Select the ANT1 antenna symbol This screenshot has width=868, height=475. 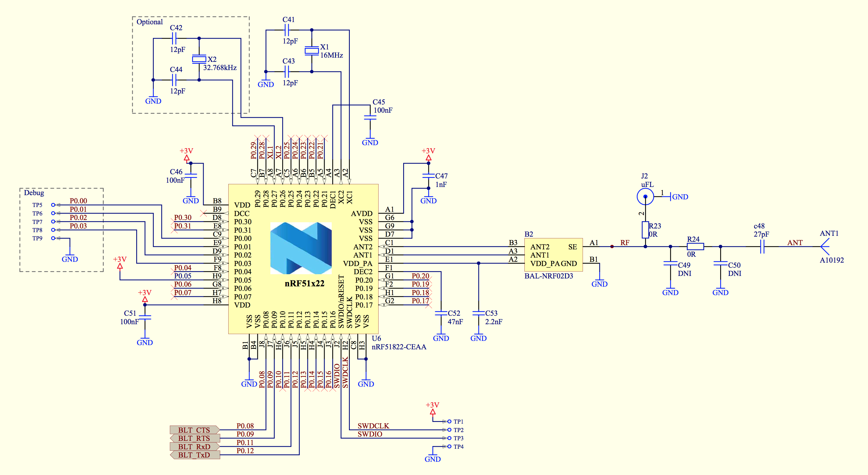point(824,247)
